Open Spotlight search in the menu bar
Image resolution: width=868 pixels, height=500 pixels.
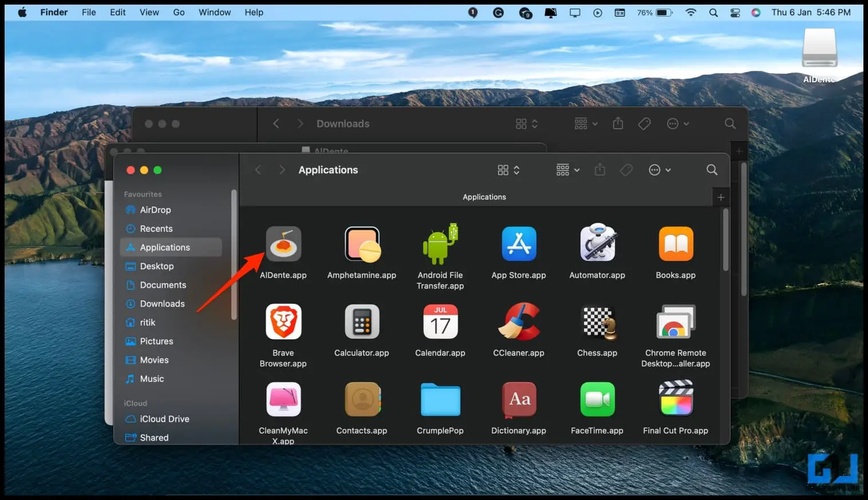713,12
